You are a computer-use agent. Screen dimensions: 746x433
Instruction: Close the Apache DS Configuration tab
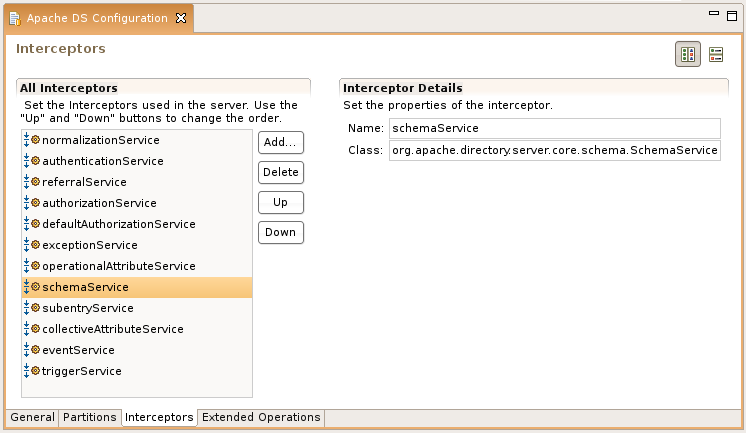tap(180, 18)
